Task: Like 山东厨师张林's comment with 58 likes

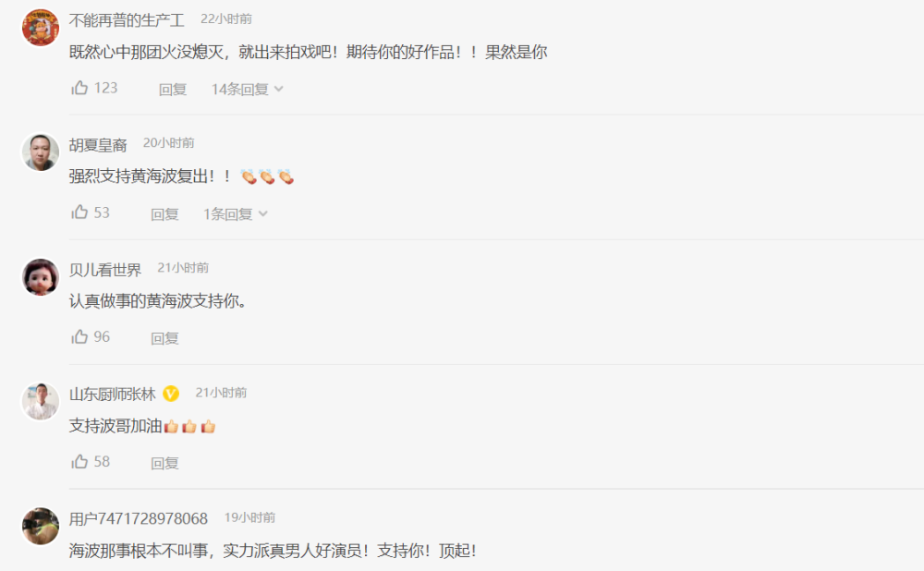Action: pyautogui.click(x=79, y=461)
